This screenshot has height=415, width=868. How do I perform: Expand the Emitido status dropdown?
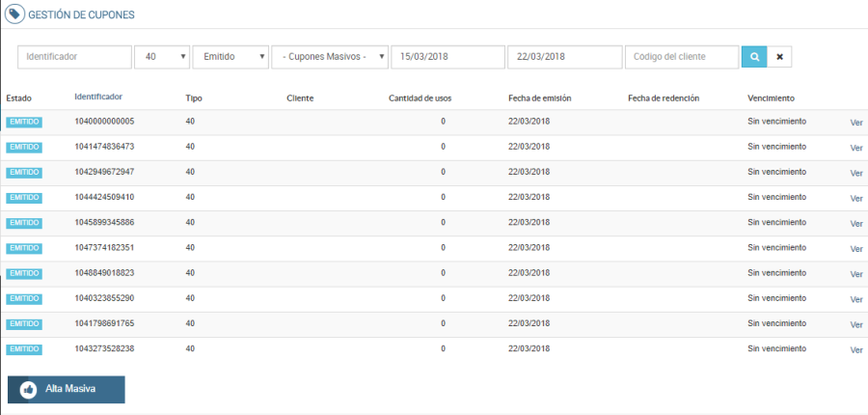(231, 57)
